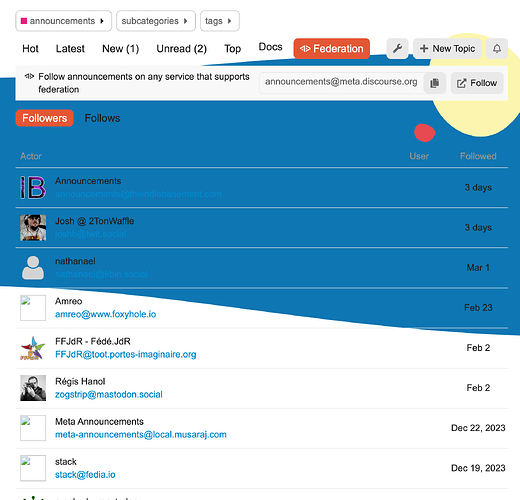Open joshb@twit.social link
Image resolution: width=520 pixels, height=500 pixels.
tap(91, 234)
